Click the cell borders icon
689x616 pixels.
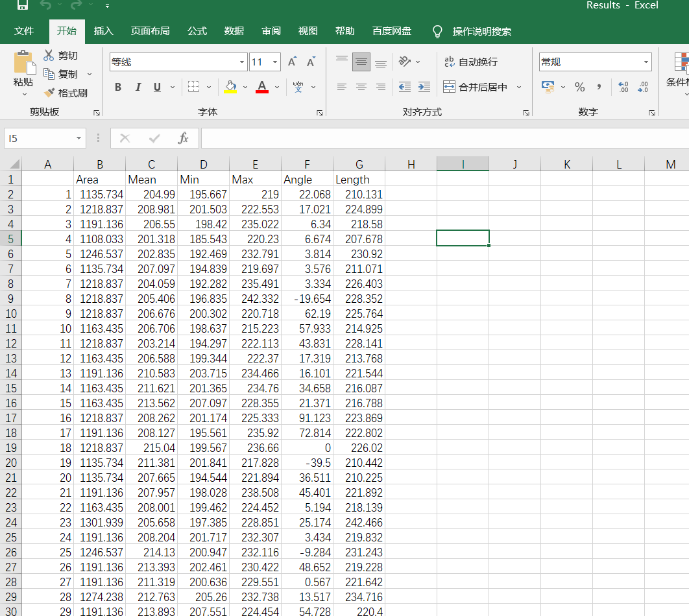pyautogui.click(x=194, y=87)
